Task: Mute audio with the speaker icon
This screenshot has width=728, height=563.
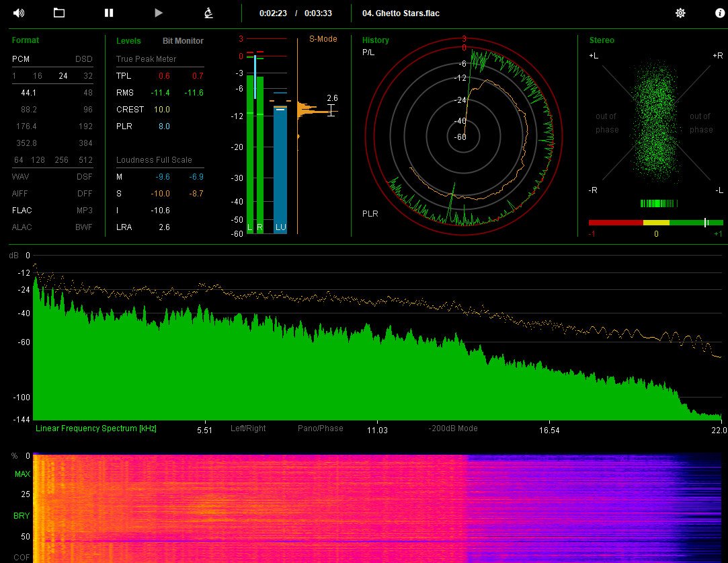Action: pos(18,13)
